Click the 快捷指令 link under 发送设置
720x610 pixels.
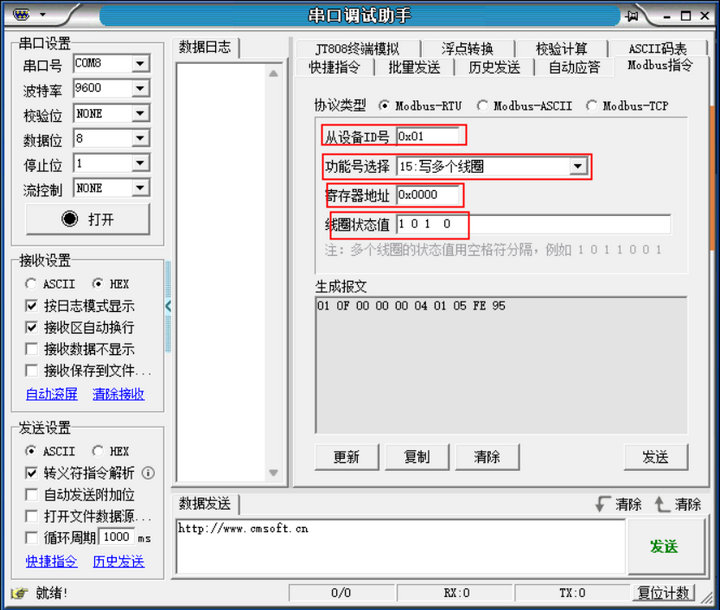[x=51, y=561]
